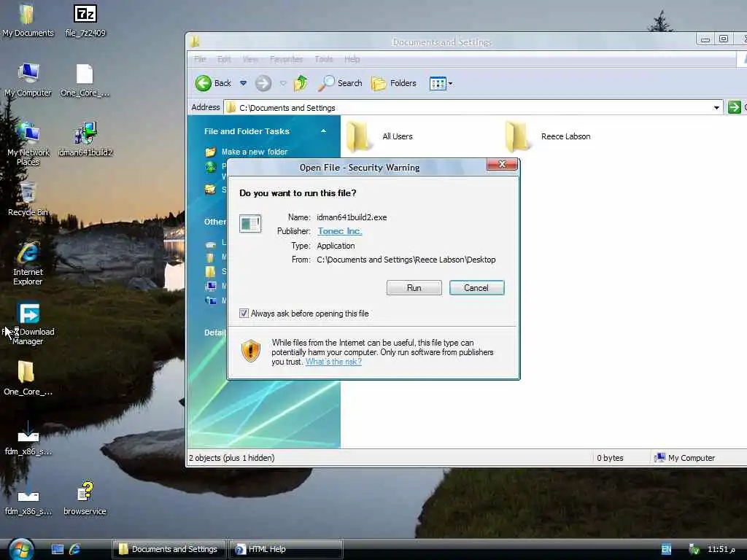Open the One_Core folder icon on desktop
The height and width of the screenshot is (560, 747).
pos(28,378)
